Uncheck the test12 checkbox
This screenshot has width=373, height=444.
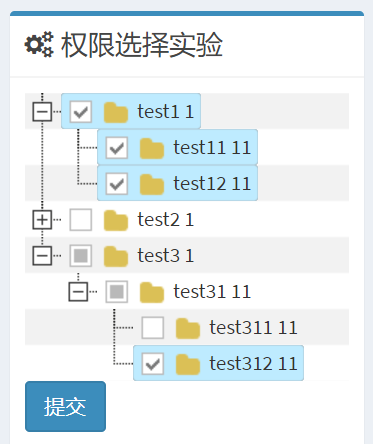pyautogui.click(x=117, y=184)
